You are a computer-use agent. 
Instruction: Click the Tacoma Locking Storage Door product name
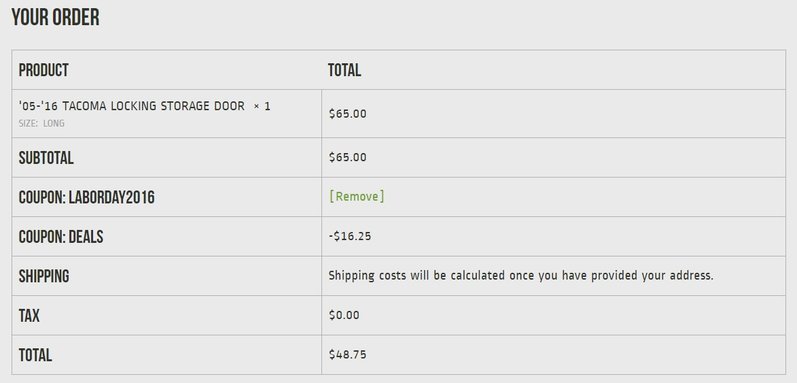(132, 106)
